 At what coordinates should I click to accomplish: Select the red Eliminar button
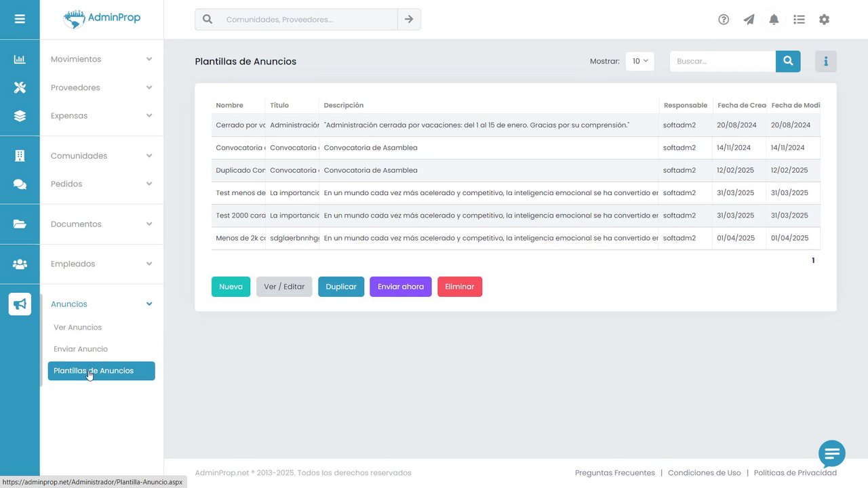(460, 287)
